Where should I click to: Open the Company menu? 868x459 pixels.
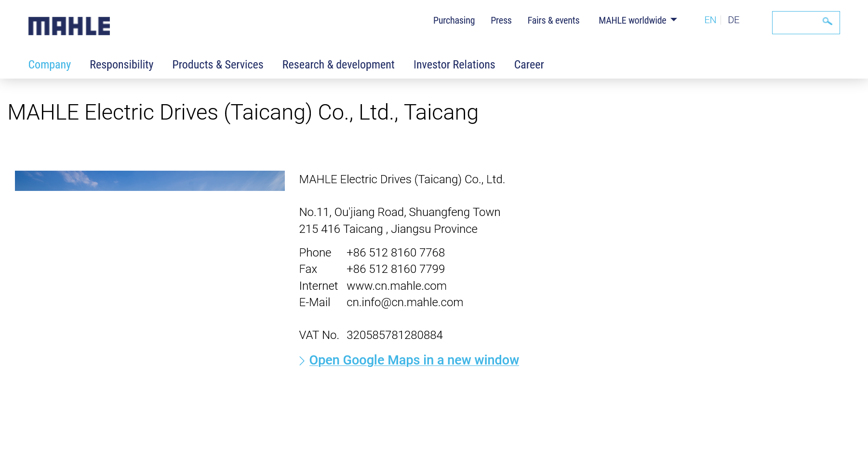(x=50, y=65)
